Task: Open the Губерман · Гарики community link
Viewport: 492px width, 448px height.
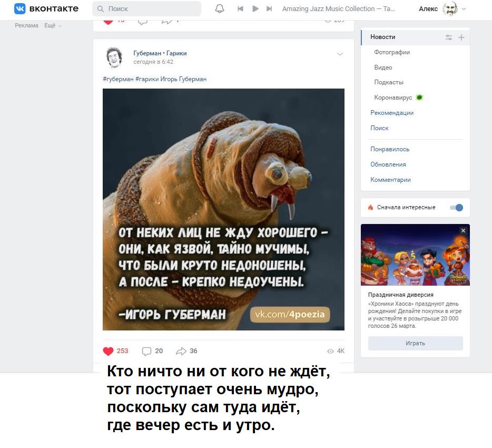Action: tap(160, 53)
